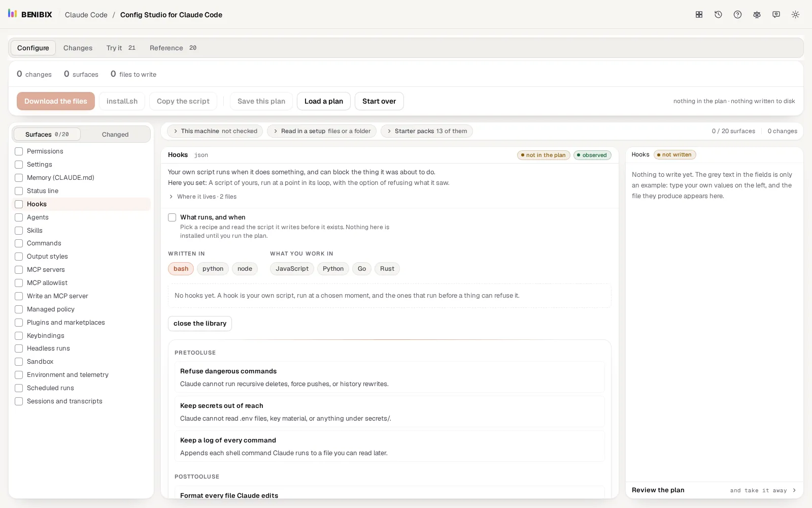
Task: Open Review the plan chevron
Action: (x=794, y=490)
